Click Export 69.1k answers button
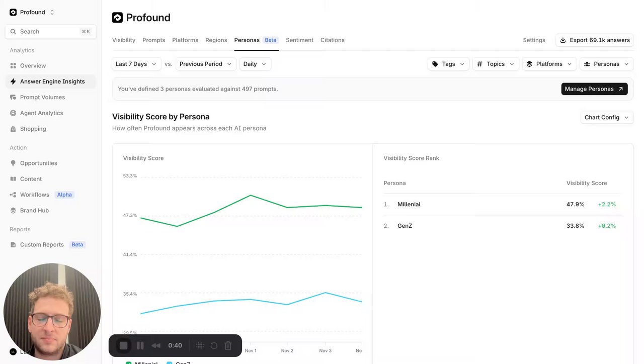644x364 pixels. [595, 40]
